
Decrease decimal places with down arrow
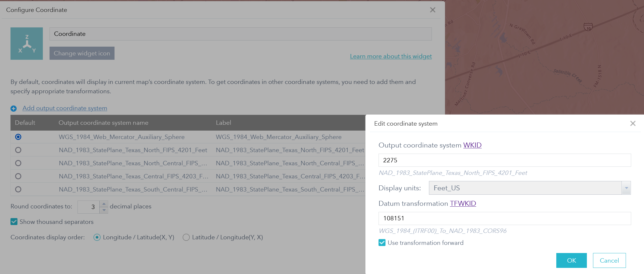(104, 210)
